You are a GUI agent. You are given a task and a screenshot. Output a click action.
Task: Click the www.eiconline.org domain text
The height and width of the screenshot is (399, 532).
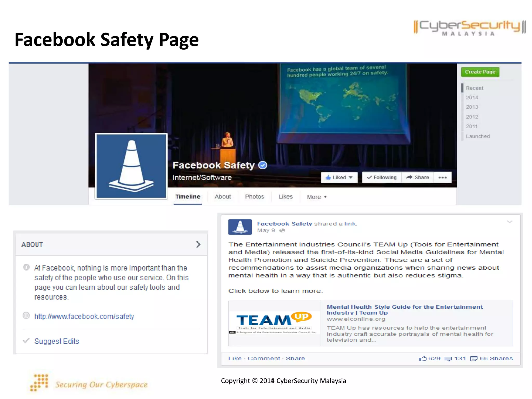pyautogui.click(x=356, y=319)
